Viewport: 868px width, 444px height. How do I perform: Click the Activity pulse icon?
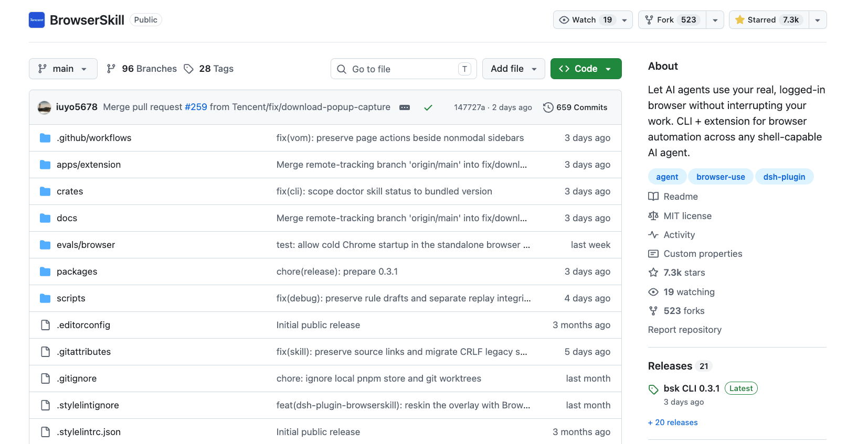(653, 235)
